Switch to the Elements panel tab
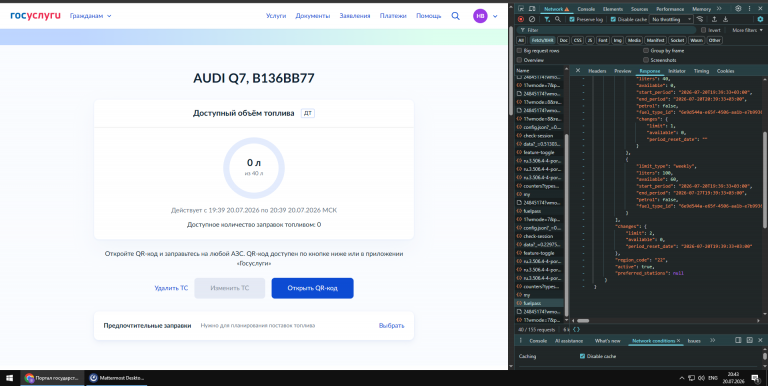Image resolution: width=768 pixels, height=386 pixels. (x=613, y=9)
